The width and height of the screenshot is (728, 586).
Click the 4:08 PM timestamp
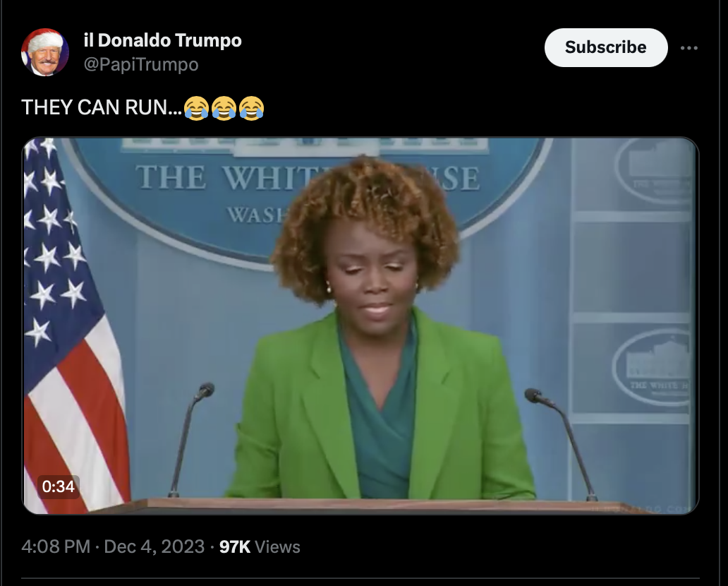[56, 546]
